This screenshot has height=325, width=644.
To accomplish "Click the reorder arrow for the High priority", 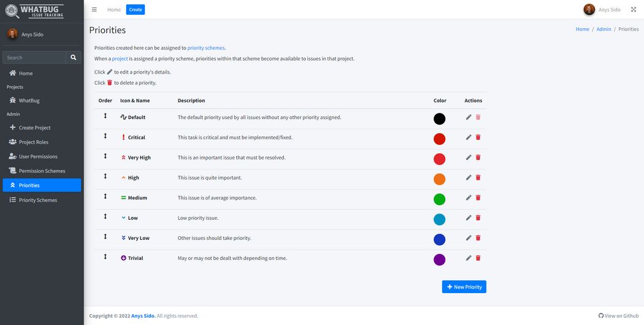I will click(105, 177).
